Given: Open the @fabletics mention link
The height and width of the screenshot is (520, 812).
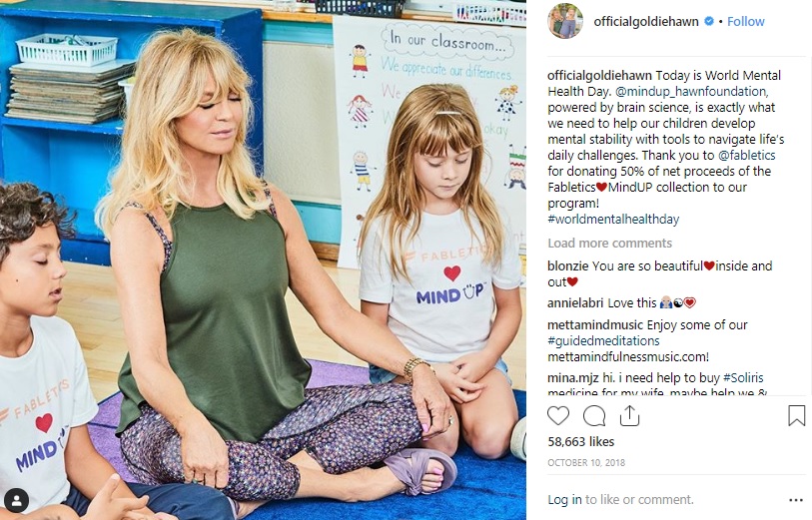Looking at the screenshot, I should (x=747, y=156).
